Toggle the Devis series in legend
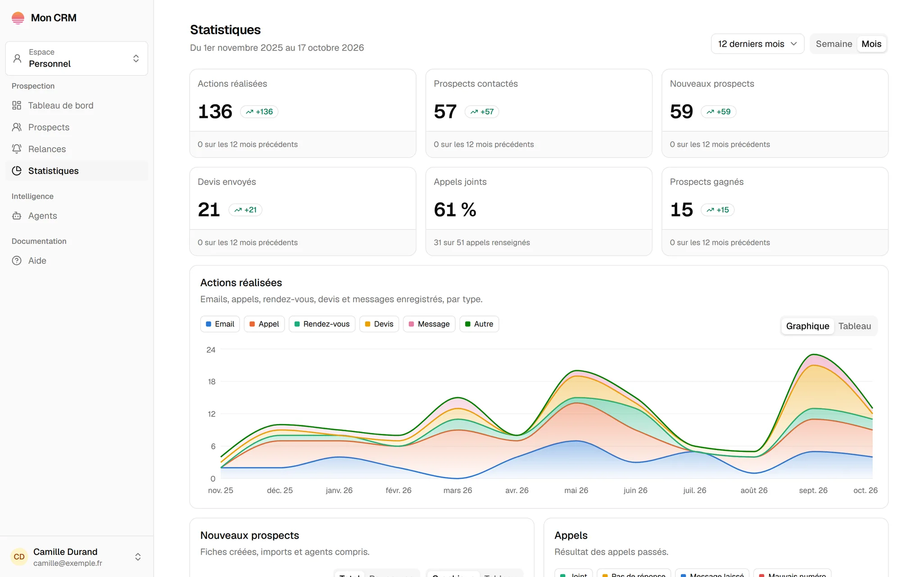Viewport: 924px width, 577px height. coord(379,324)
